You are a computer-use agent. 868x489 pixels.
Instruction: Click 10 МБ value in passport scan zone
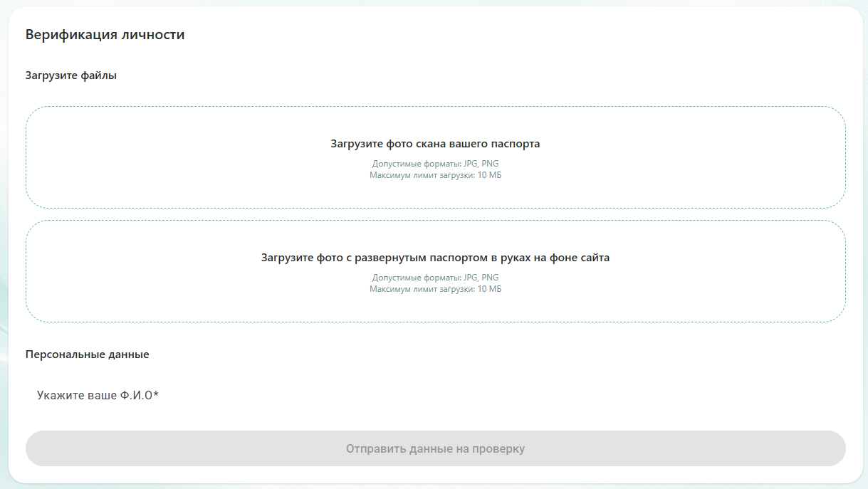(x=489, y=175)
